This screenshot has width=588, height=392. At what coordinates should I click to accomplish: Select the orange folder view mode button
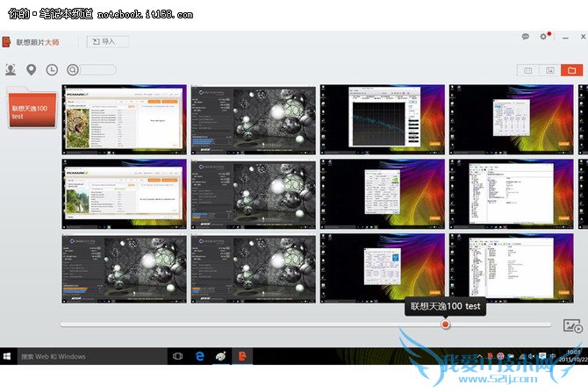tap(571, 70)
